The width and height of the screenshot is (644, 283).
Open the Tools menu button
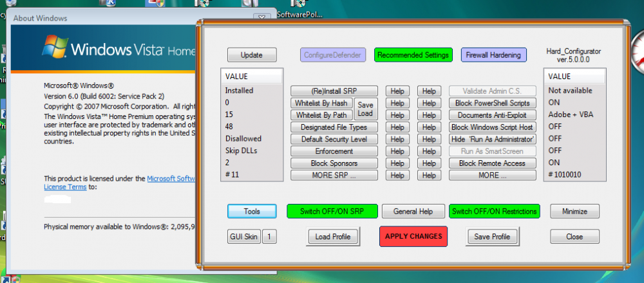pyautogui.click(x=251, y=211)
